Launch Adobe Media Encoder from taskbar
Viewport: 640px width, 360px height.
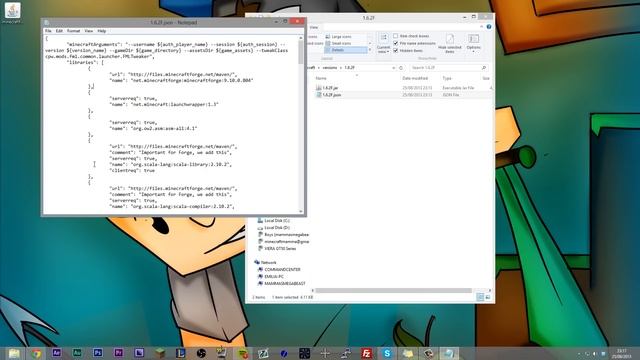(x=139, y=353)
